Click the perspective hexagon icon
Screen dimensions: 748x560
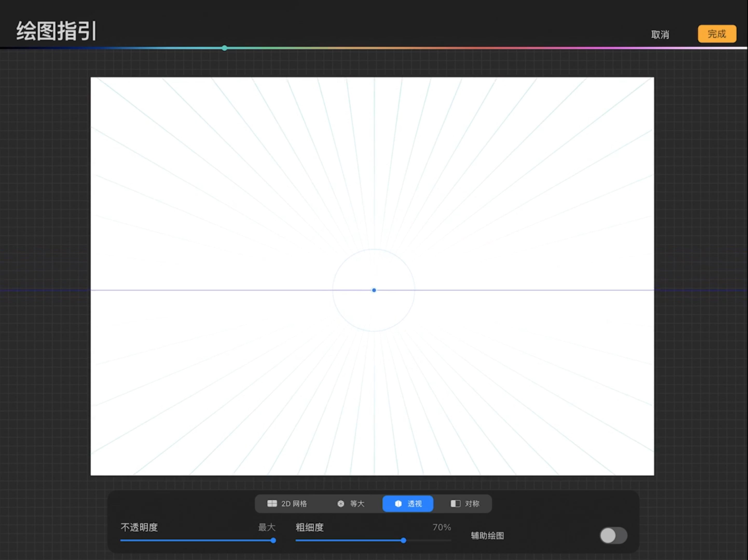coord(398,503)
